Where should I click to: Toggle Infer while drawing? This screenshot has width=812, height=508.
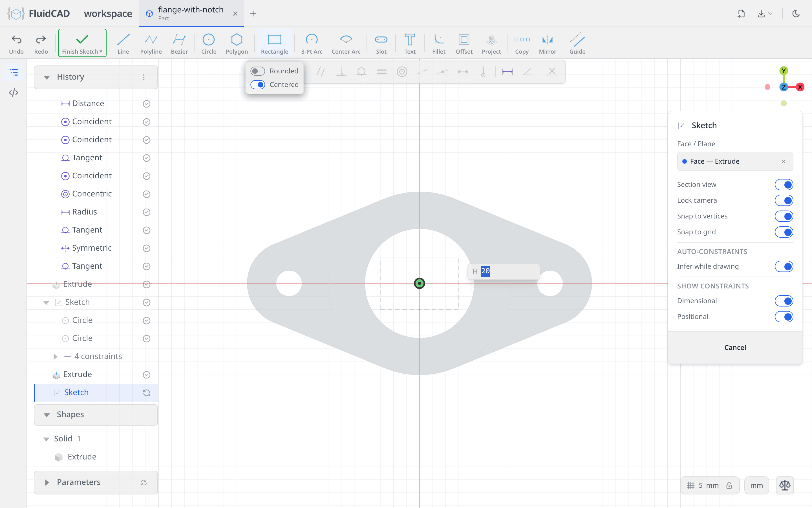click(x=784, y=266)
